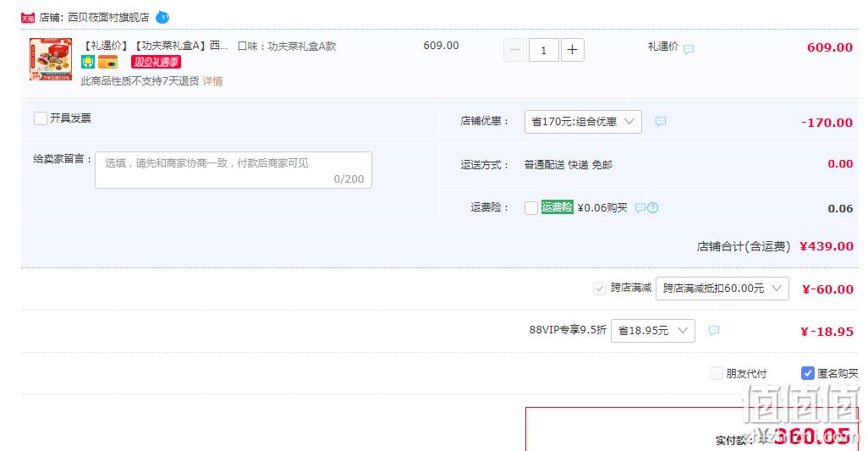Uncheck the 匿名购买 checkbox

(808, 373)
